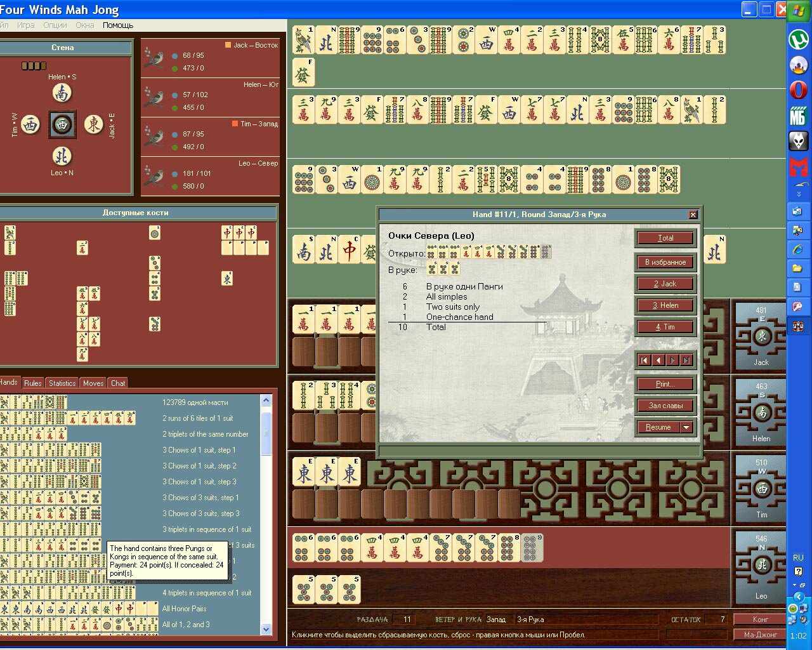Click the 'Доступные кости' panel header
The width and height of the screenshot is (812, 650).
pyautogui.click(x=136, y=213)
